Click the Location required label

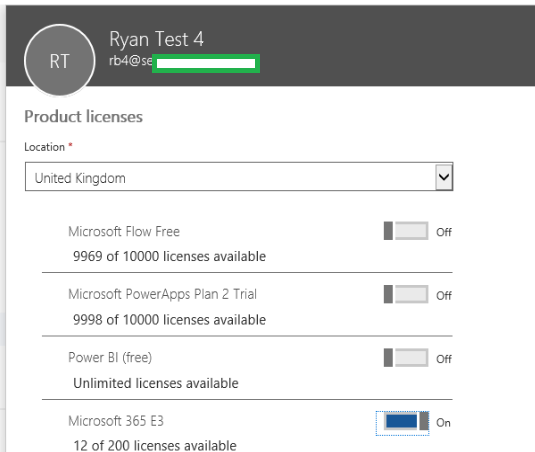point(48,147)
